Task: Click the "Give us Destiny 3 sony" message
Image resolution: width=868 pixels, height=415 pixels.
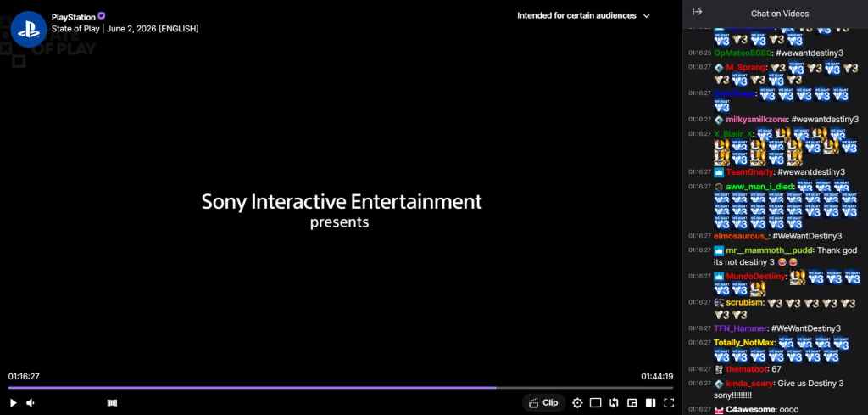Action: (778, 390)
